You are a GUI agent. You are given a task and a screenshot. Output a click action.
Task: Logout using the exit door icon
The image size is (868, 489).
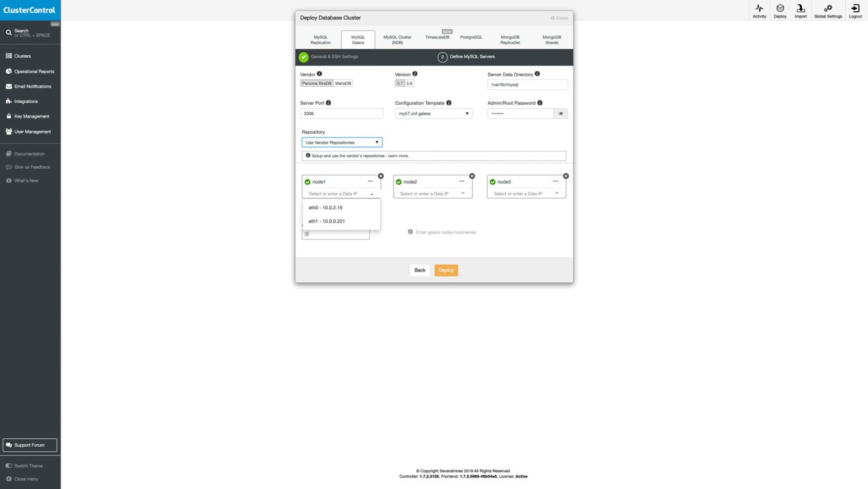(855, 9)
